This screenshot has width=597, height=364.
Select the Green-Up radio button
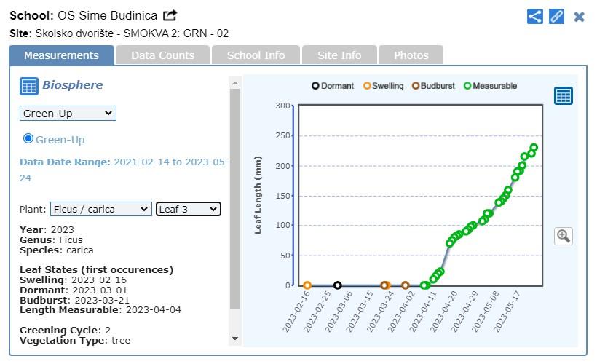28,138
